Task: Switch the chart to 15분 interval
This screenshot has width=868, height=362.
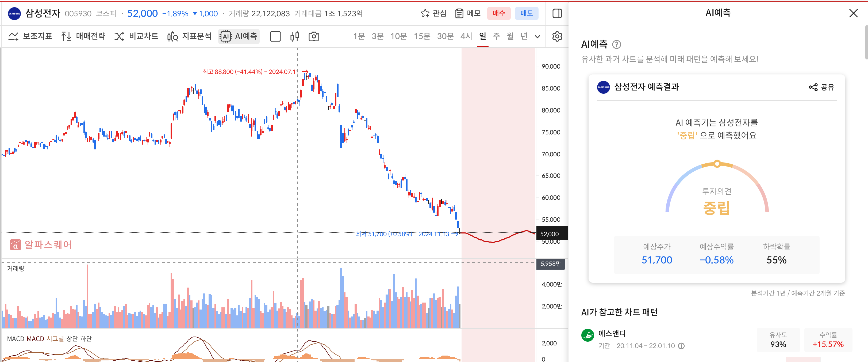Action: pos(422,36)
